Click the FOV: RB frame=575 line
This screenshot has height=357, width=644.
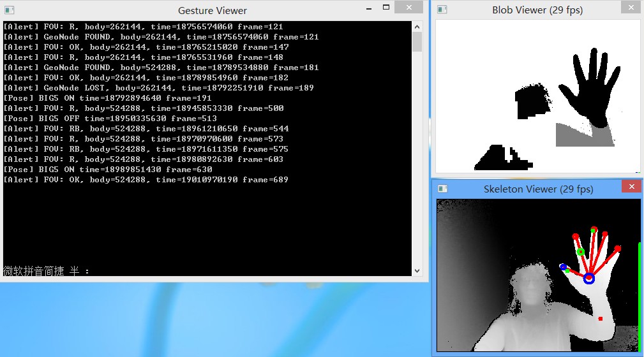(146, 149)
